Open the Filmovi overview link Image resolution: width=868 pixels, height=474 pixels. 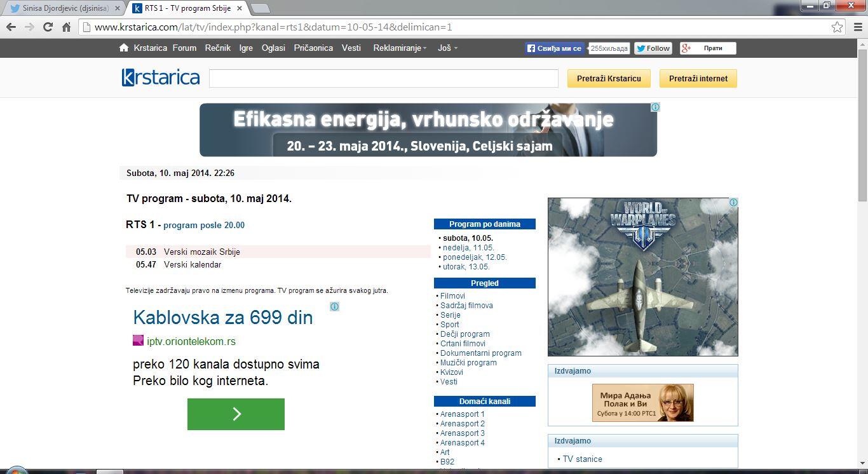point(452,296)
